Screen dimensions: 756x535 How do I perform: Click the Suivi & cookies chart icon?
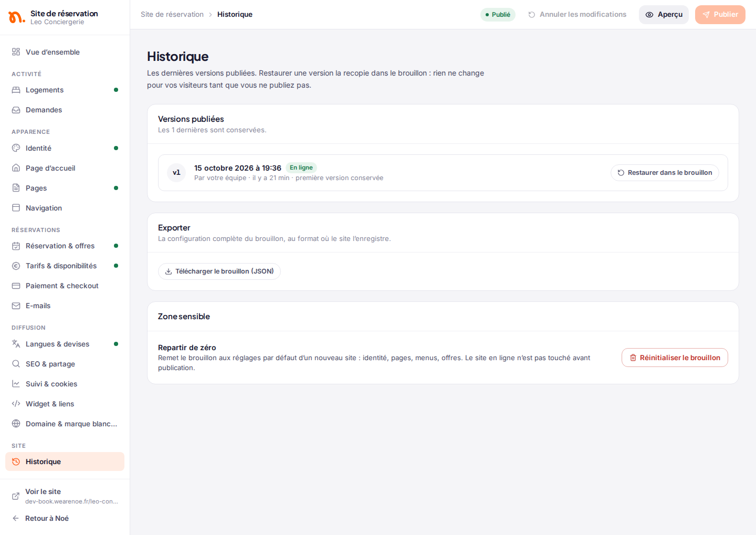point(16,384)
